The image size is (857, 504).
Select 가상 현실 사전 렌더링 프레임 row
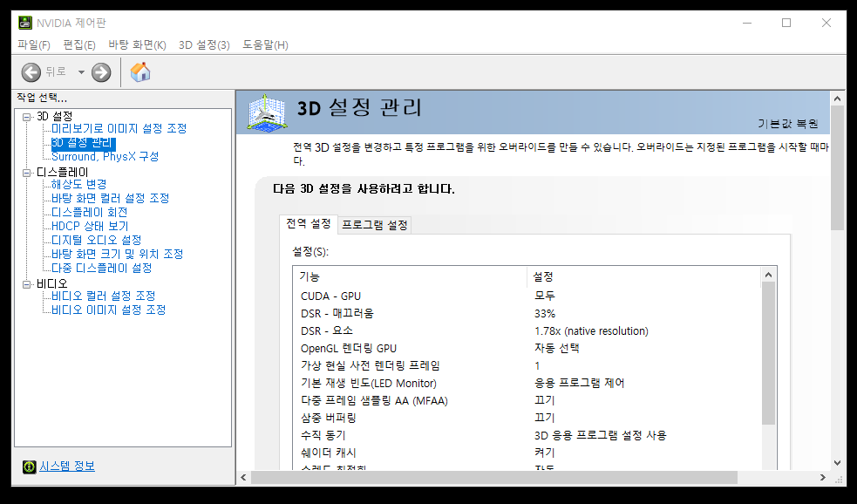point(527,365)
